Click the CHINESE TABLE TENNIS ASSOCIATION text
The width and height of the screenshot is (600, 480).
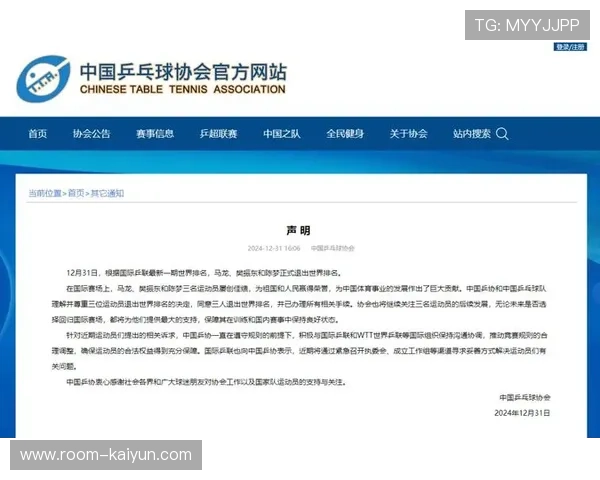coord(183,89)
